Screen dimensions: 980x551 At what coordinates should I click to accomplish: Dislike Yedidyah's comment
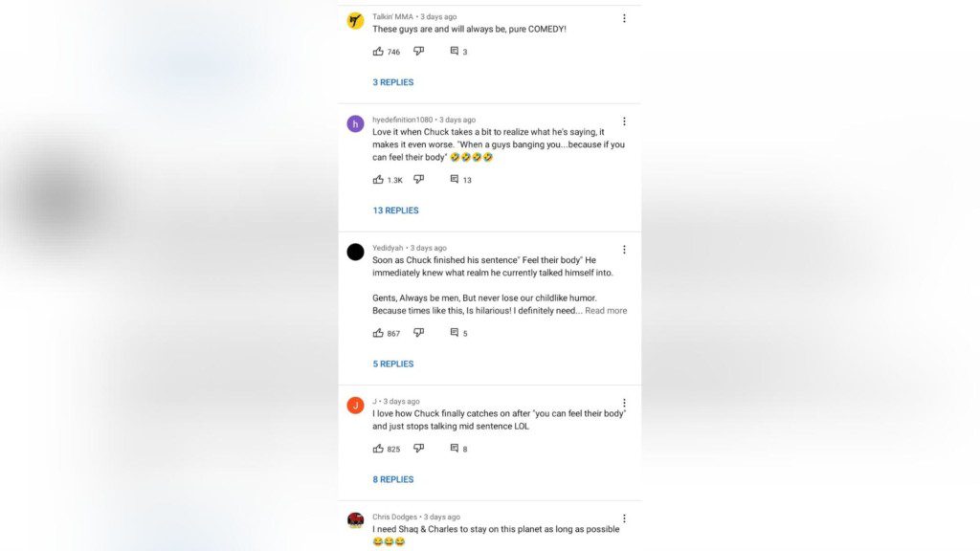[x=418, y=333]
